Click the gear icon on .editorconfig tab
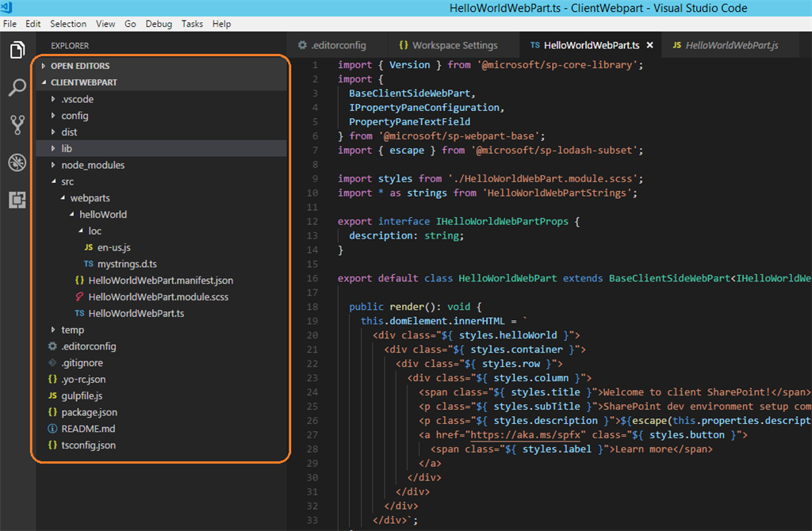Image resolution: width=812 pixels, height=531 pixels. point(302,45)
